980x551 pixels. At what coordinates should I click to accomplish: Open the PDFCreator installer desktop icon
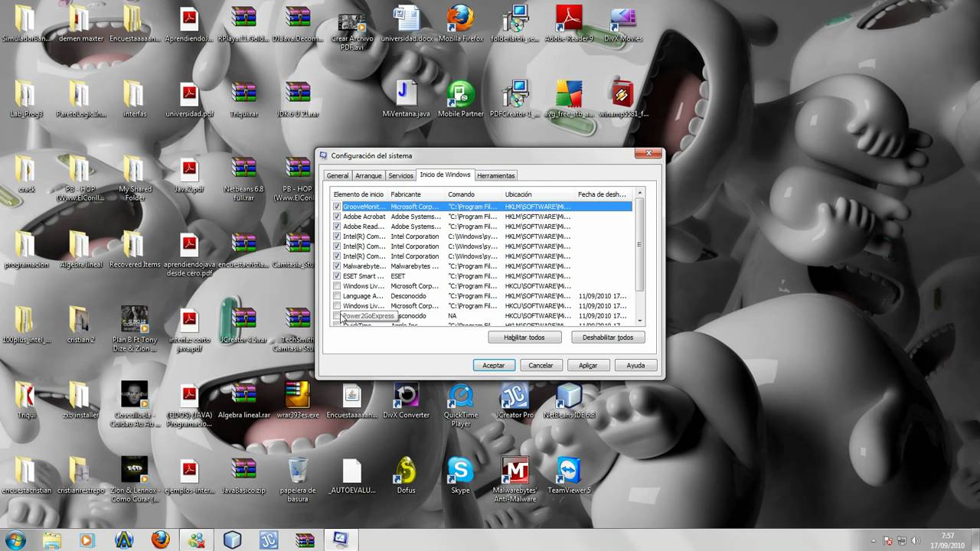[x=515, y=98]
